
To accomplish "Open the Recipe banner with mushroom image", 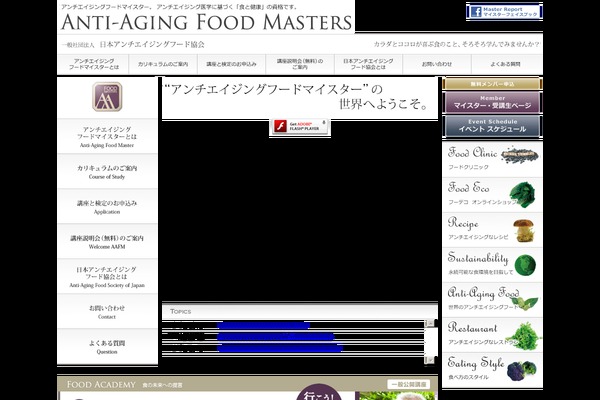I will click(x=489, y=228).
